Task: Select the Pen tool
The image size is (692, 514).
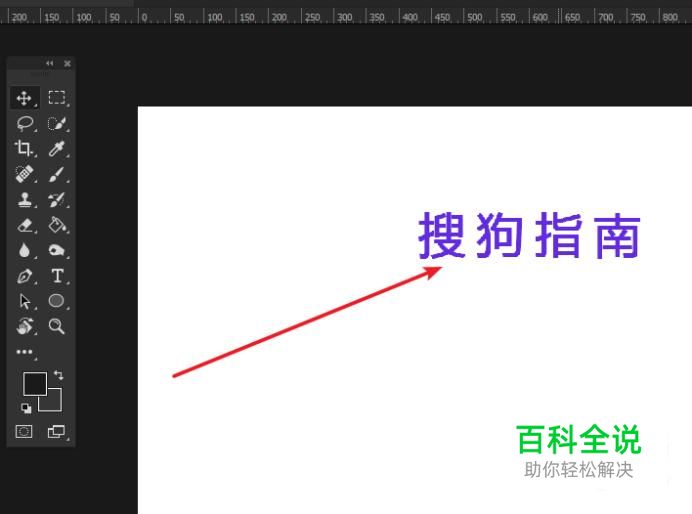Action: pyautogui.click(x=25, y=276)
